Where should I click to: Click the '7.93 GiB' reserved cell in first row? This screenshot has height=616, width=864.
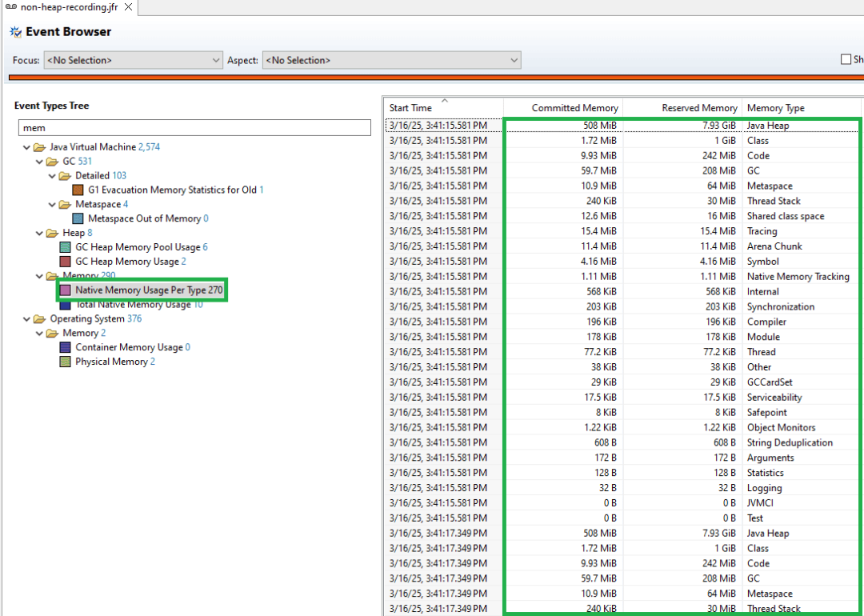pos(719,126)
